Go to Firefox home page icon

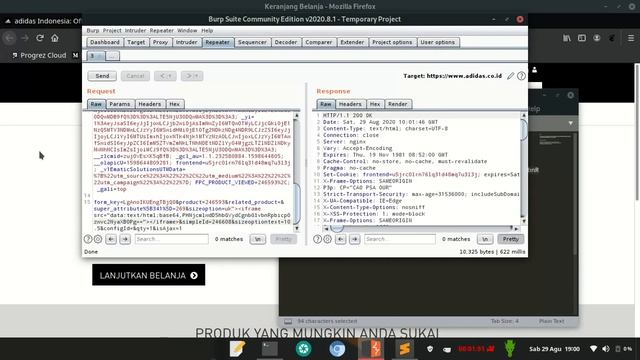[55, 38]
